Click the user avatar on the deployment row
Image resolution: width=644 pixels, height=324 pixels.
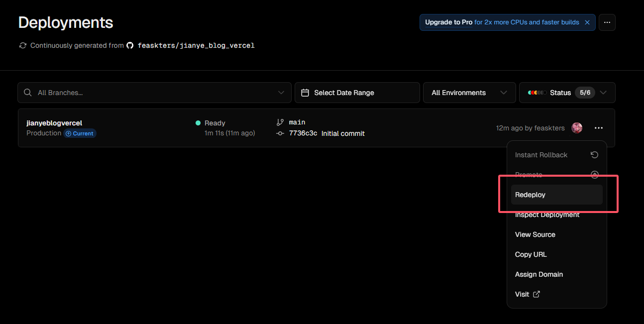[577, 128]
